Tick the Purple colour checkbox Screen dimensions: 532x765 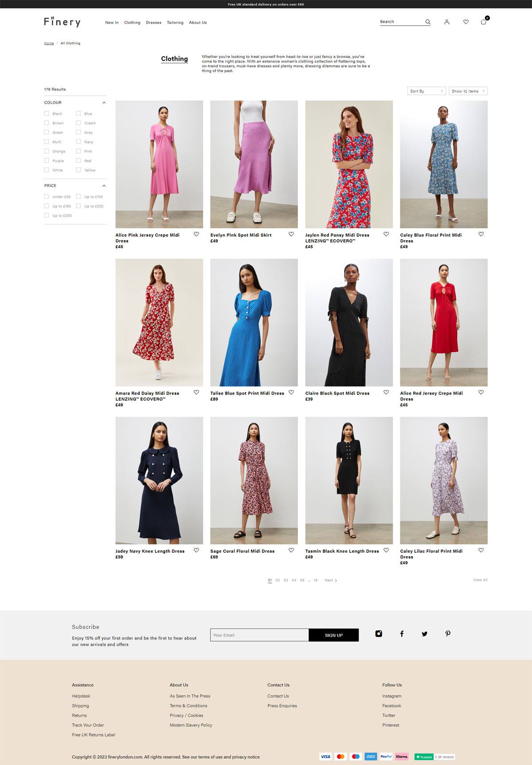click(47, 160)
